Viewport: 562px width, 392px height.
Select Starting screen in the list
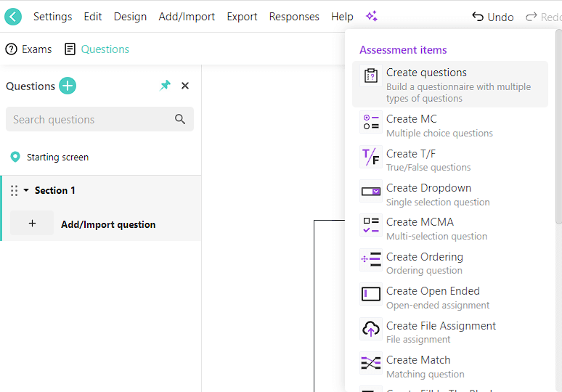pos(57,157)
